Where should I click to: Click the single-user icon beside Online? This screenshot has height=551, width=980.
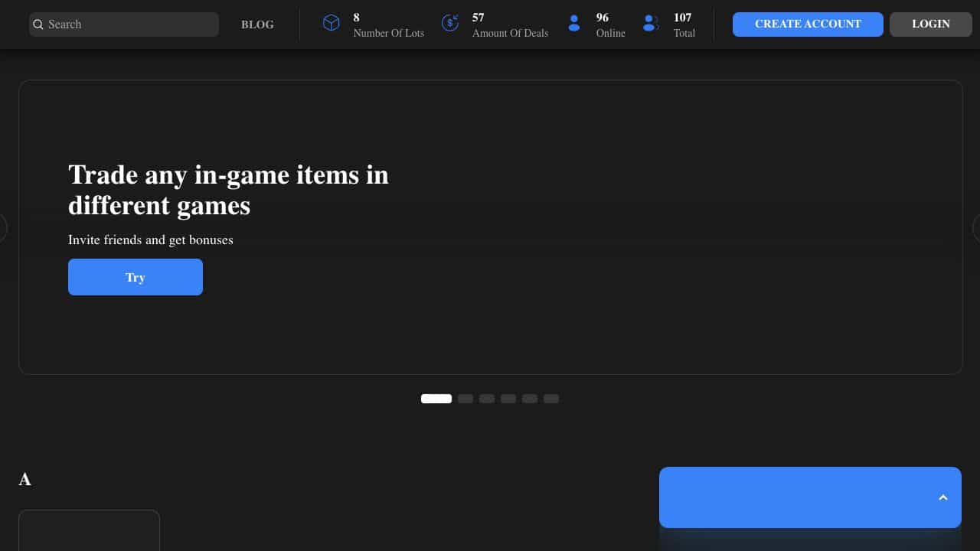[574, 24]
